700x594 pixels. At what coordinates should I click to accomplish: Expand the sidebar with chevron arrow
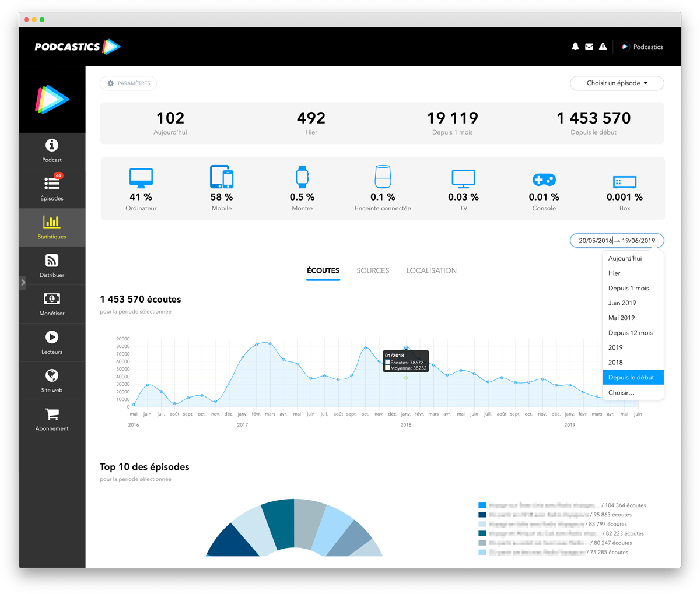tap(23, 282)
